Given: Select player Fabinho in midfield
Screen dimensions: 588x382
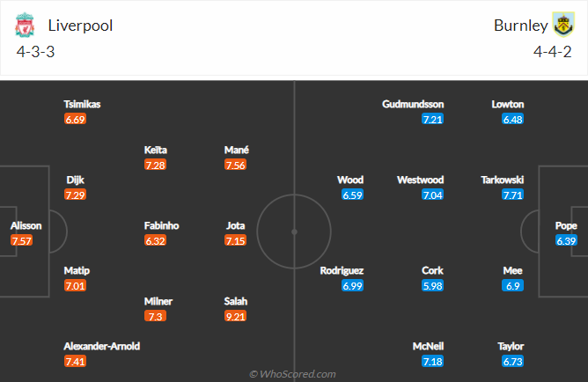Looking at the screenshot, I should pyautogui.click(x=162, y=225).
